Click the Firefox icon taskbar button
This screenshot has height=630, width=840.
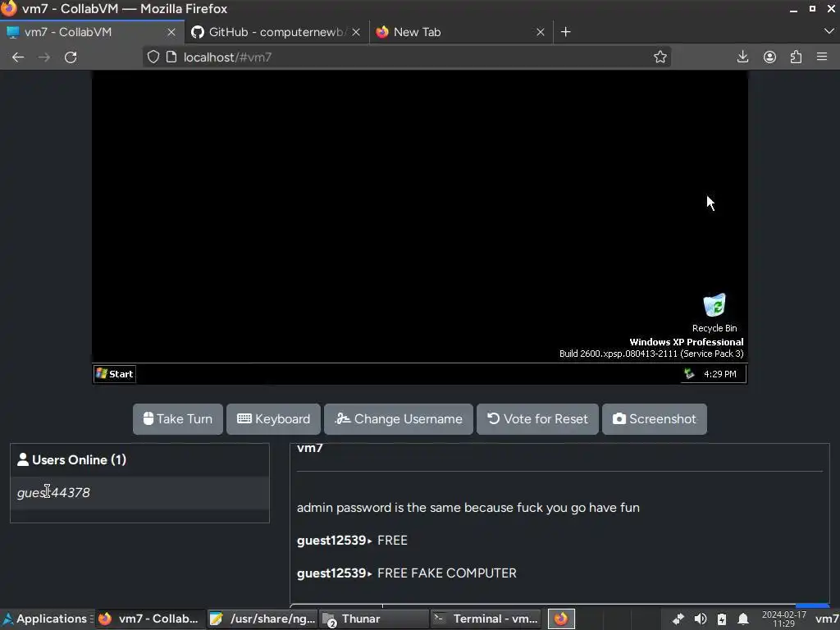click(x=561, y=619)
